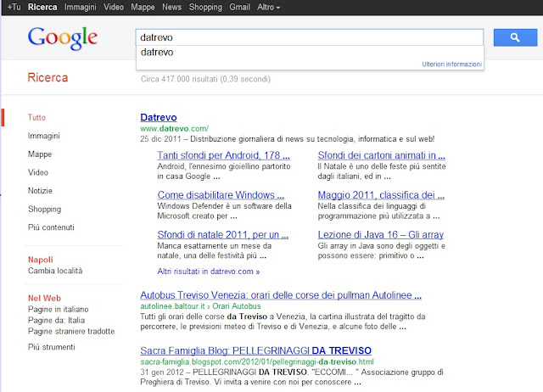The width and height of the screenshot is (543, 392).
Task: Open Autobus Treviso Venezia result
Action: 281,295
